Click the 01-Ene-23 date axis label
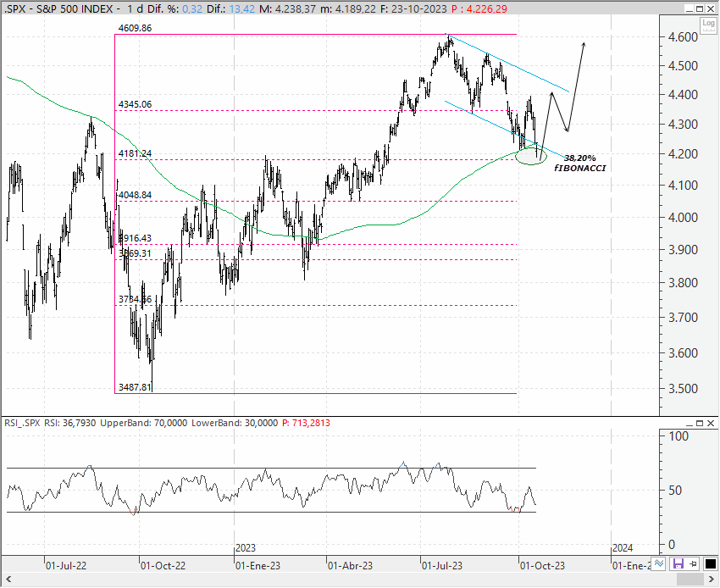720x588 pixels. [x=258, y=565]
